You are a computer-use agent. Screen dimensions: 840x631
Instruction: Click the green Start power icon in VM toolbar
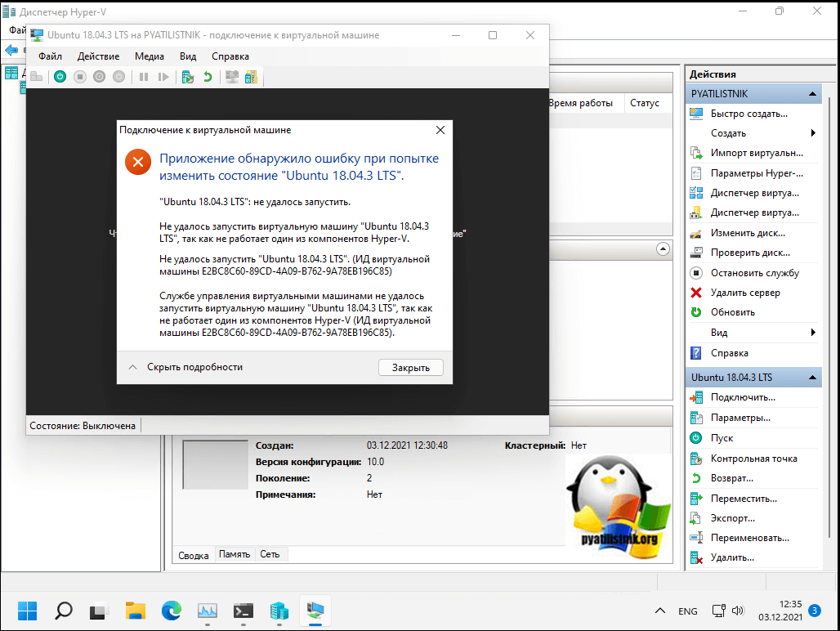tap(60, 77)
